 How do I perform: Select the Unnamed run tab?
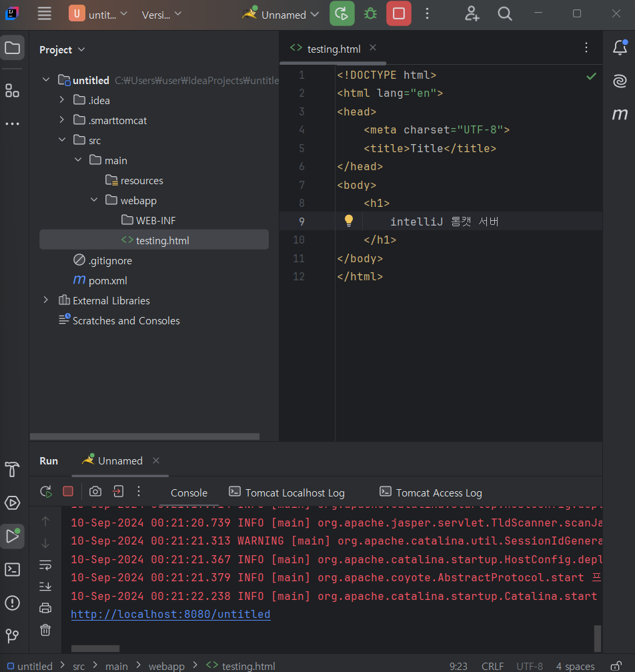click(120, 460)
